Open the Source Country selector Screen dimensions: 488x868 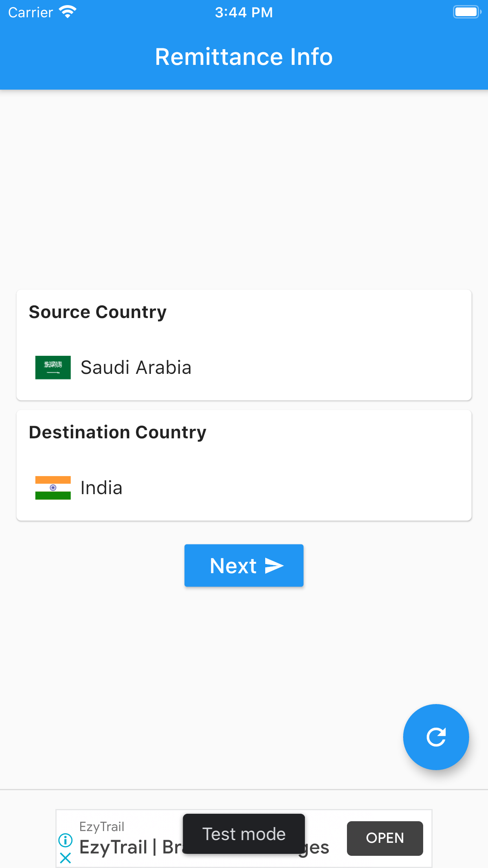[x=244, y=345]
